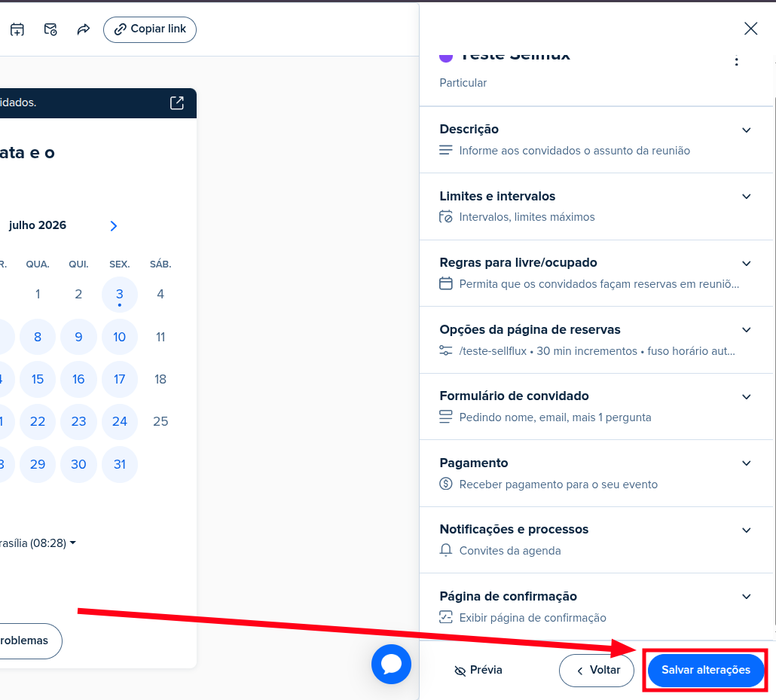
Task: Click the Salvar alterações button
Action: coord(706,671)
